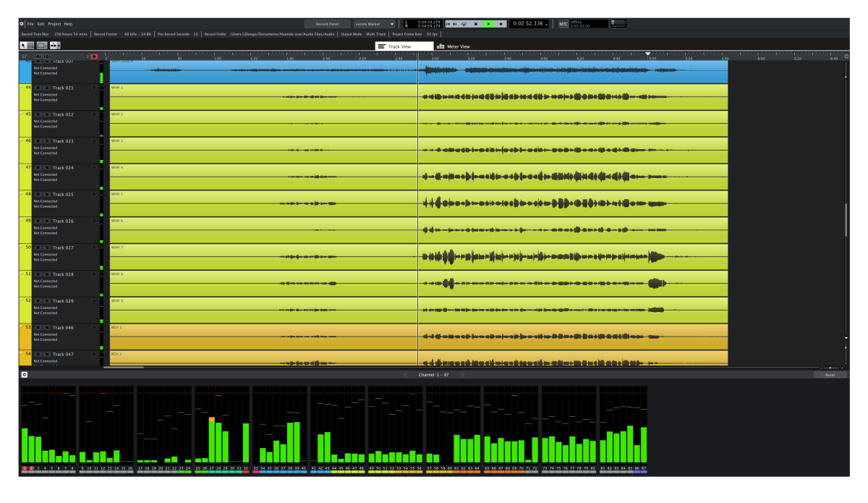Viewport: 868px width, 503px height.
Task: Open the settings gear beside the File menu
Action: tap(22, 24)
